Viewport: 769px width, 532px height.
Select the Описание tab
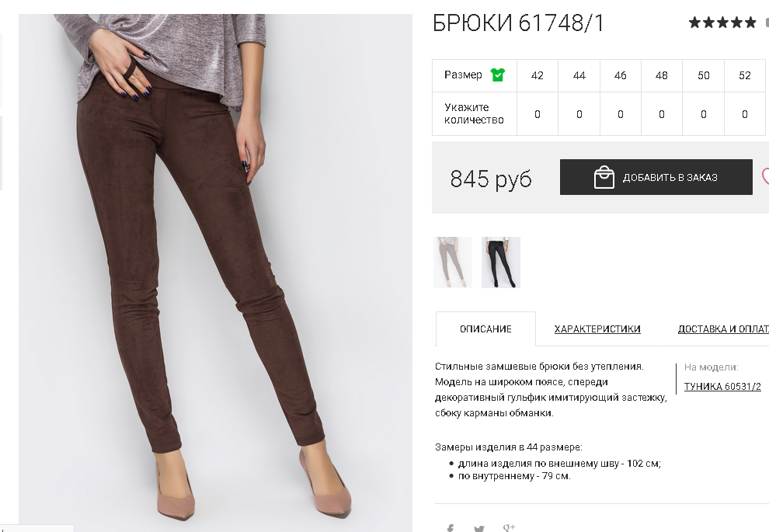point(485,329)
